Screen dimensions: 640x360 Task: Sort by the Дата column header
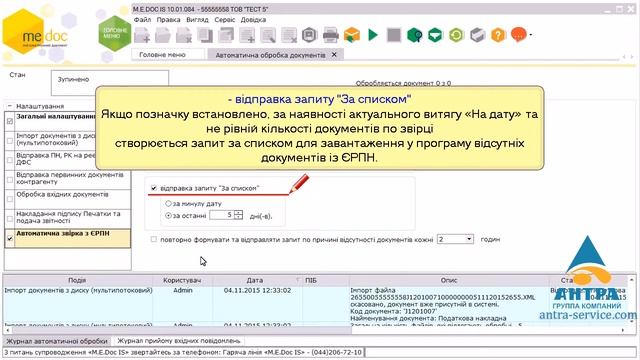point(257,280)
